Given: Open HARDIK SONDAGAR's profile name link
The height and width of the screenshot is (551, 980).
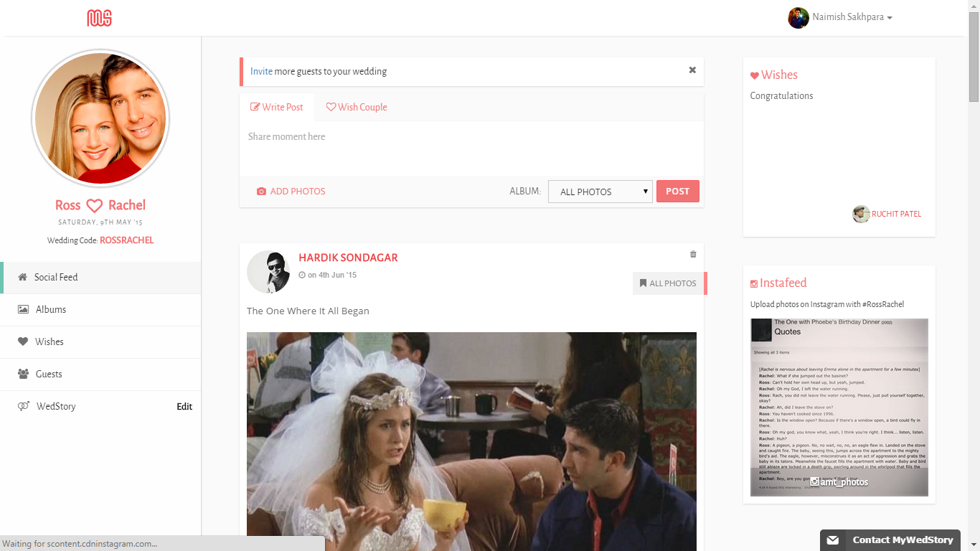Looking at the screenshot, I should pos(348,258).
